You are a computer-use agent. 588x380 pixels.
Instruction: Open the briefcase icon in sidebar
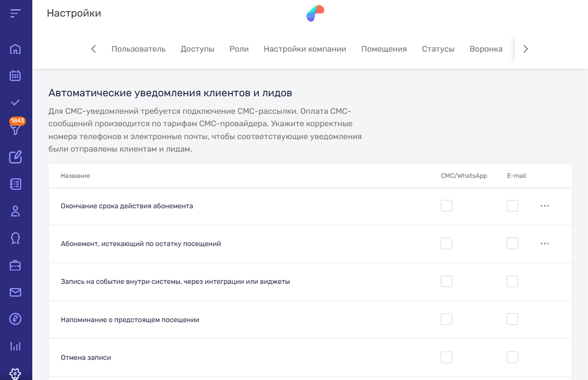click(x=15, y=265)
